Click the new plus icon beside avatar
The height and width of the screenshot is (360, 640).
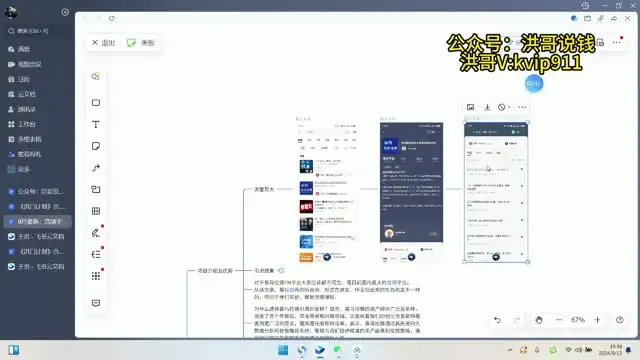coord(65,12)
